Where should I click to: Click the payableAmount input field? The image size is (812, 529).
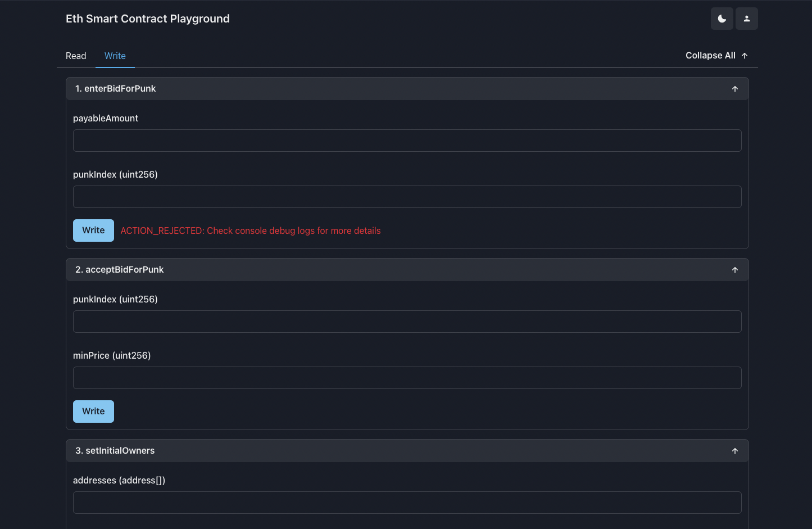point(407,141)
